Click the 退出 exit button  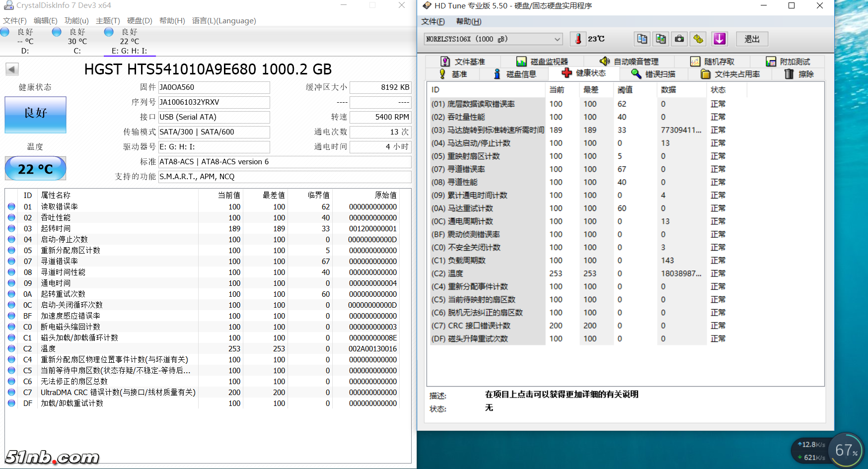click(752, 39)
